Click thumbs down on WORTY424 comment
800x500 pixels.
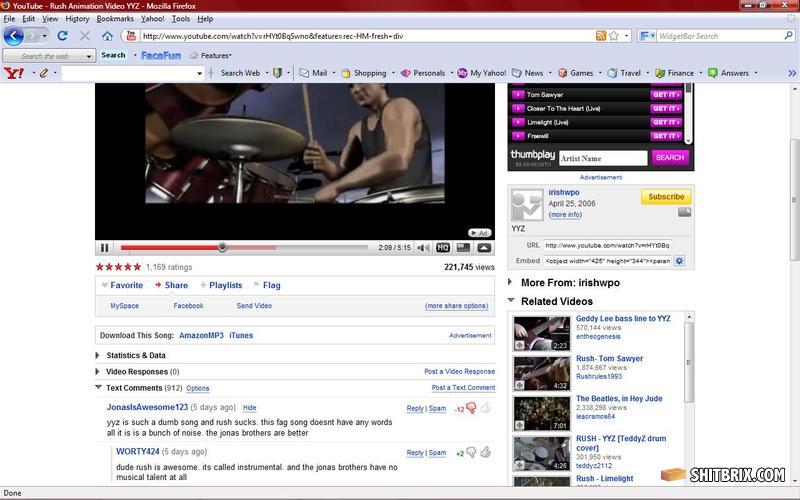click(x=471, y=453)
